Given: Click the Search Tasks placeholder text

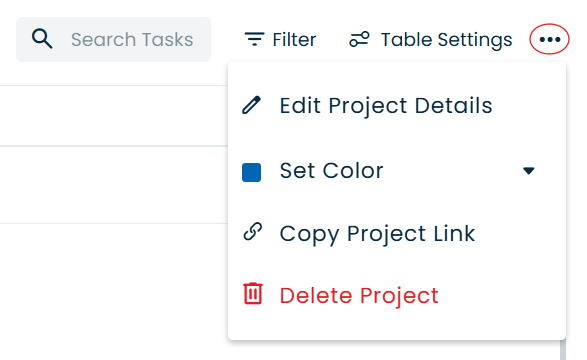Looking at the screenshot, I should point(132,39).
